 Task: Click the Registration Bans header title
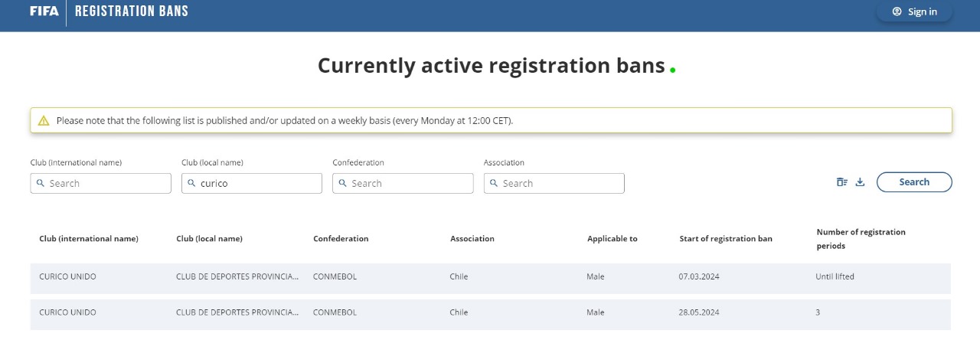click(x=132, y=11)
